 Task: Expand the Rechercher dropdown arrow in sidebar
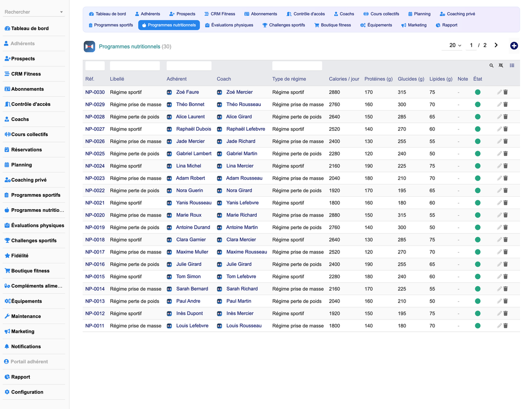pyautogui.click(x=61, y=12)
